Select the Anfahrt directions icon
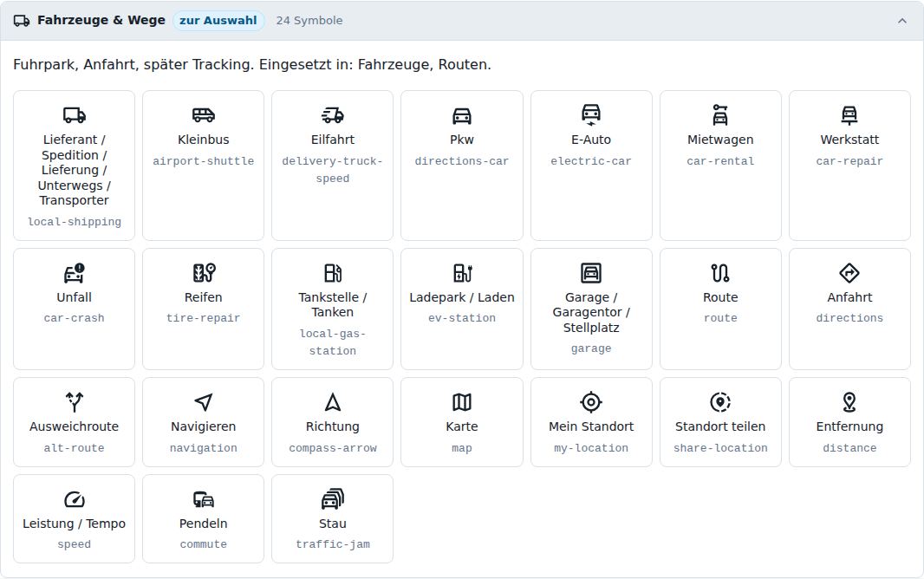 (x=849, y=273)
